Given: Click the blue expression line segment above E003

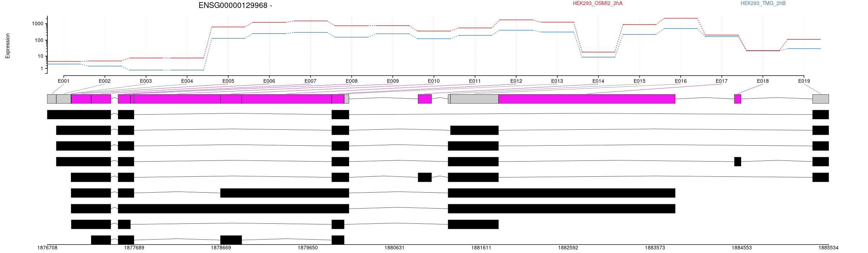Looking at the screenshot, I should [146, 70].
